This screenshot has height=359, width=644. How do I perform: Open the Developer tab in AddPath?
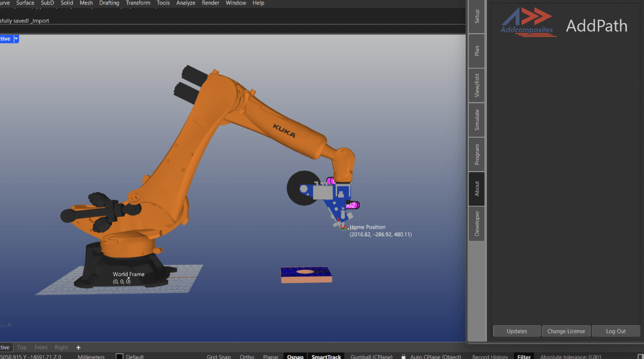tap(476, 224)
